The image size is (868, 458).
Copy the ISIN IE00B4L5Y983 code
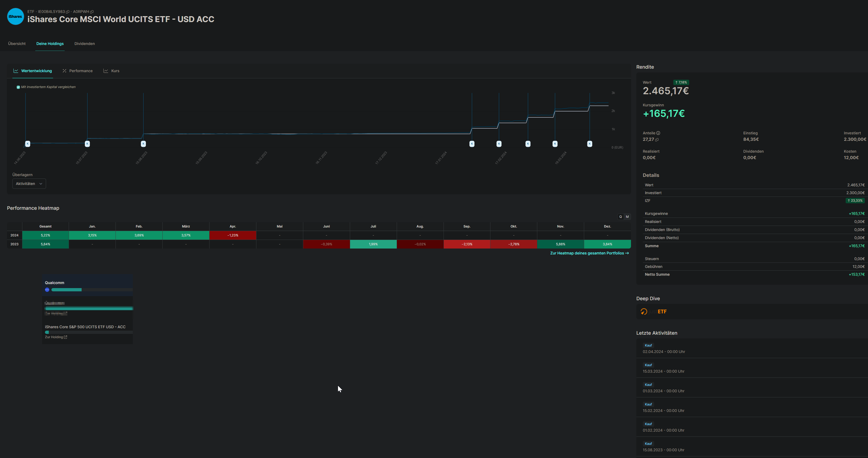pos(68,12)
